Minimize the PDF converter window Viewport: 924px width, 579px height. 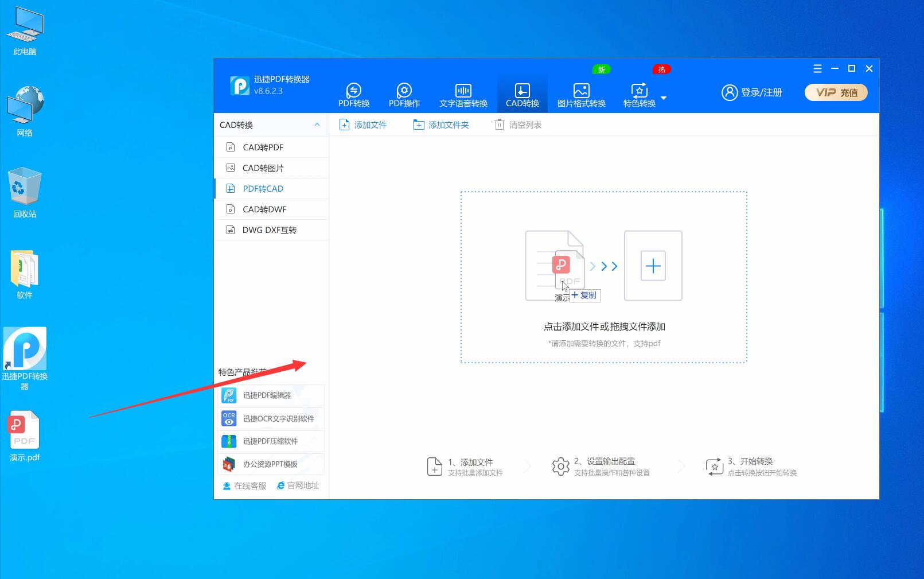click(x=835, y=69)
